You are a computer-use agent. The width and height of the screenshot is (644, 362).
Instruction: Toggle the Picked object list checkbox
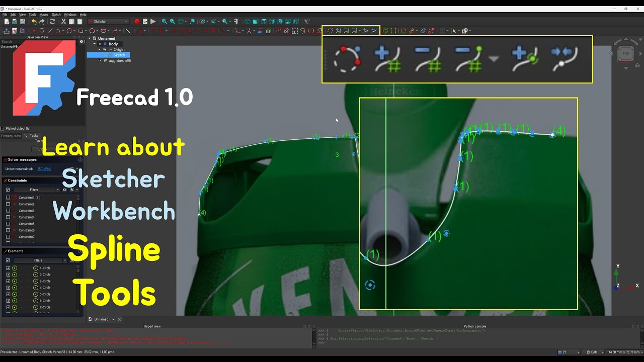click(3, 129)
